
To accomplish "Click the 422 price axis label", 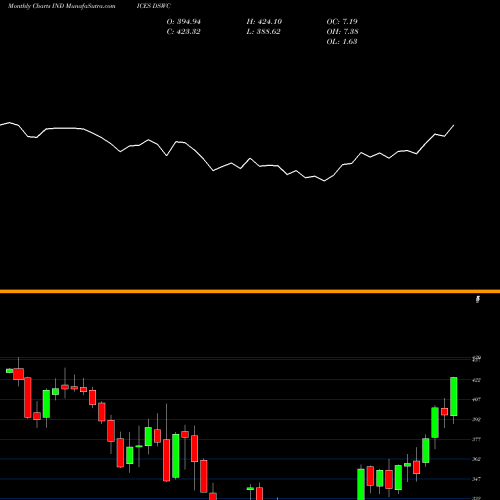I will point(477,380).
